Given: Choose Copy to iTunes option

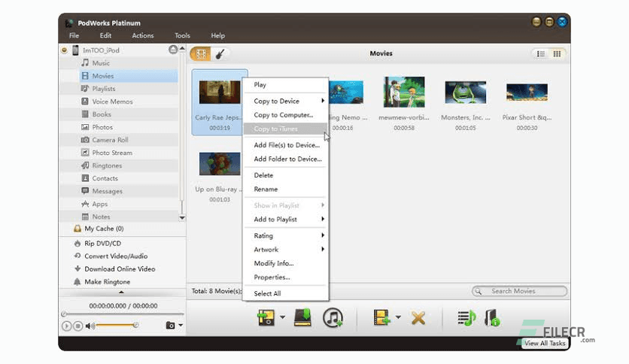Looking at the screenshot, I should tap(286, 129).
